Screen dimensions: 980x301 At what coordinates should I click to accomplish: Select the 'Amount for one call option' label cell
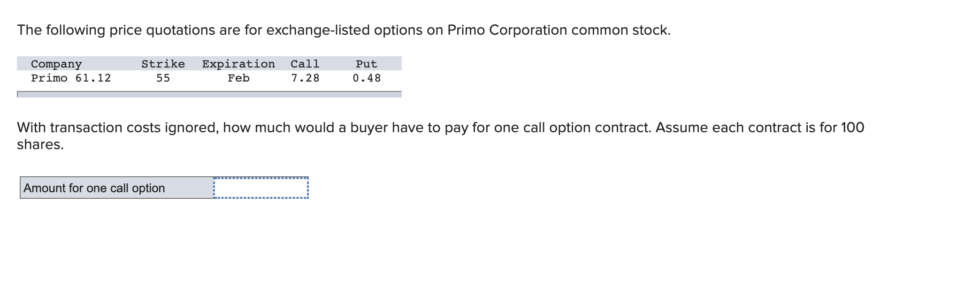[116, 188]
